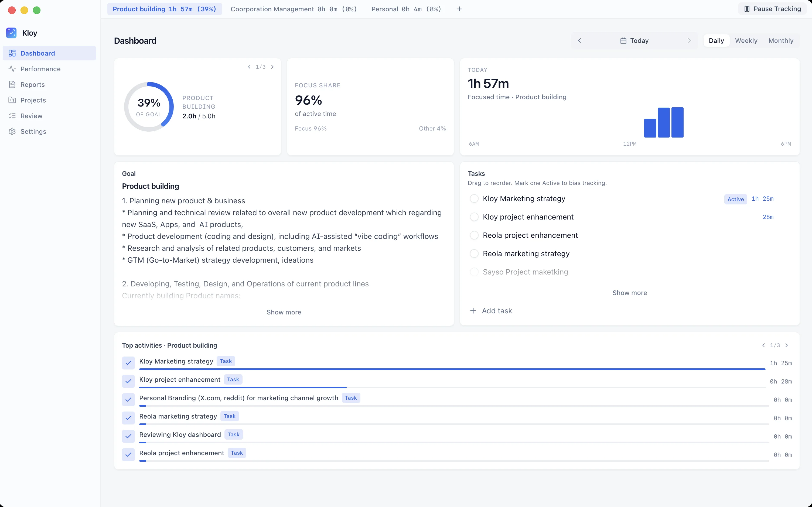Viewport: 812px width, 507px height.
Task: Toggle checkbox for Reola marketing strategy activity
Action: [x=128, y=418]
